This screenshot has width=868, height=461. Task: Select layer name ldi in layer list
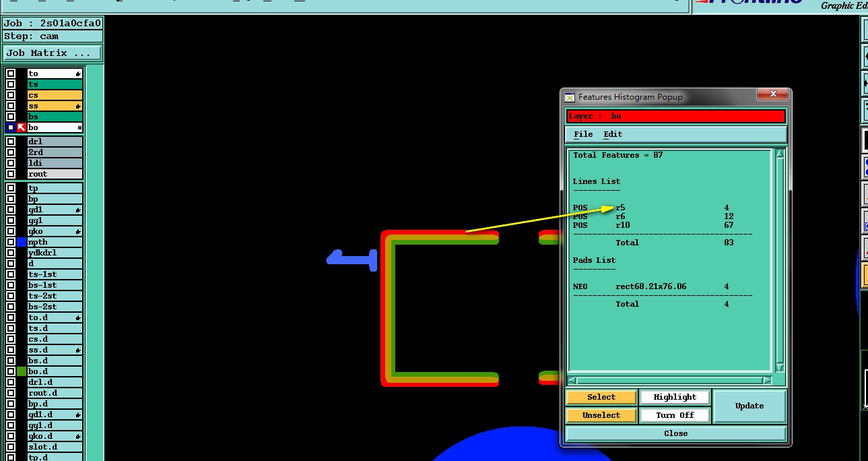tap(55, 163)
